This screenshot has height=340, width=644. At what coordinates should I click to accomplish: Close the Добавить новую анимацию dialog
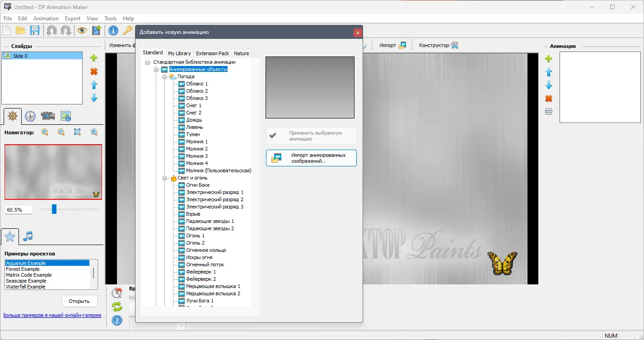[358, 33]
